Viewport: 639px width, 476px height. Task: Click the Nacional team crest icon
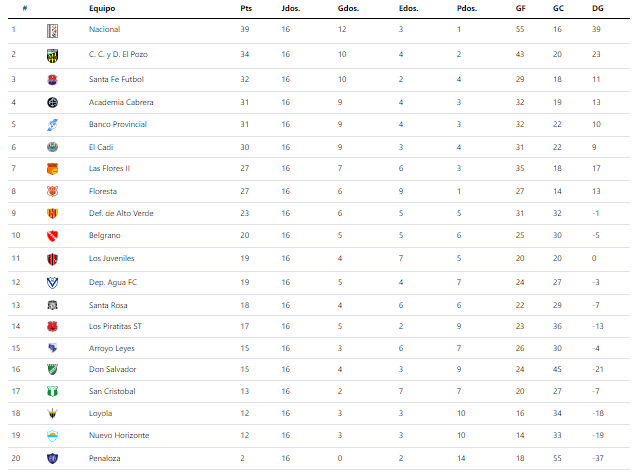tap(52, 31)
